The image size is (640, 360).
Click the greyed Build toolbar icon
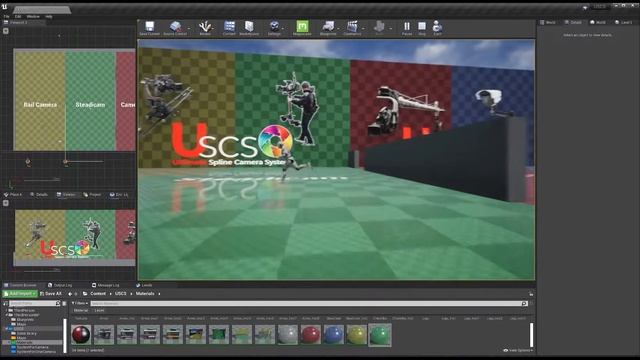point(379,27)
